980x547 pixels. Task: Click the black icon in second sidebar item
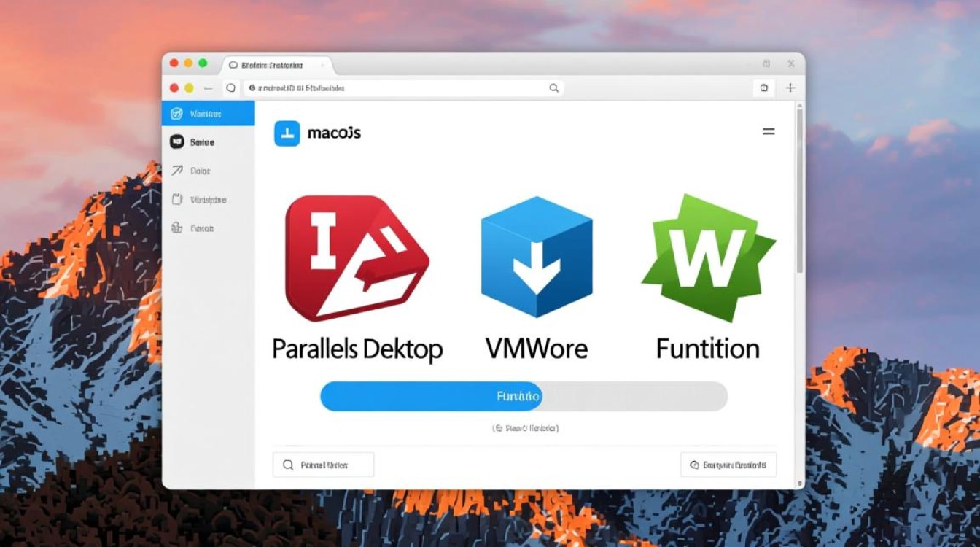tap(176, 142)
